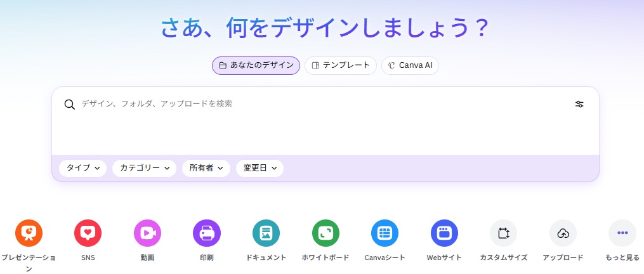Focus the デザイン、フォルダ、アップロードを検索 search field
Image resolution: width=644 pixels, height=274 pixels.
tap(324, 104)
